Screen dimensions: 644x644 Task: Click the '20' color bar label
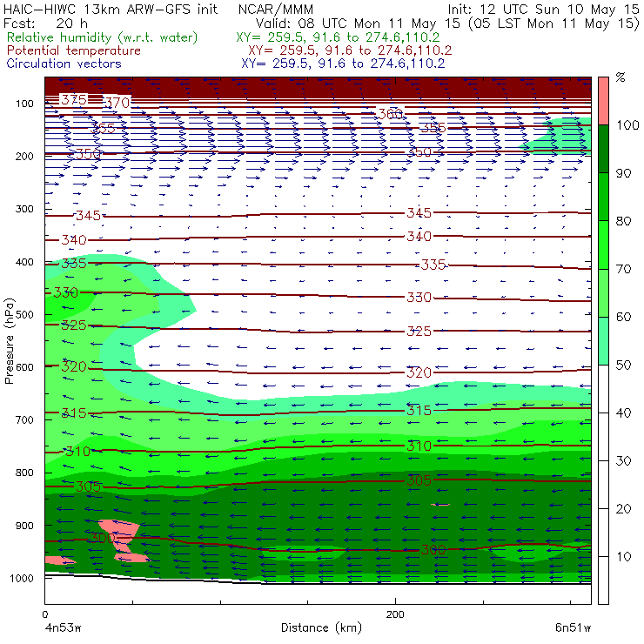pyautogui.click(x=623, y=509)
